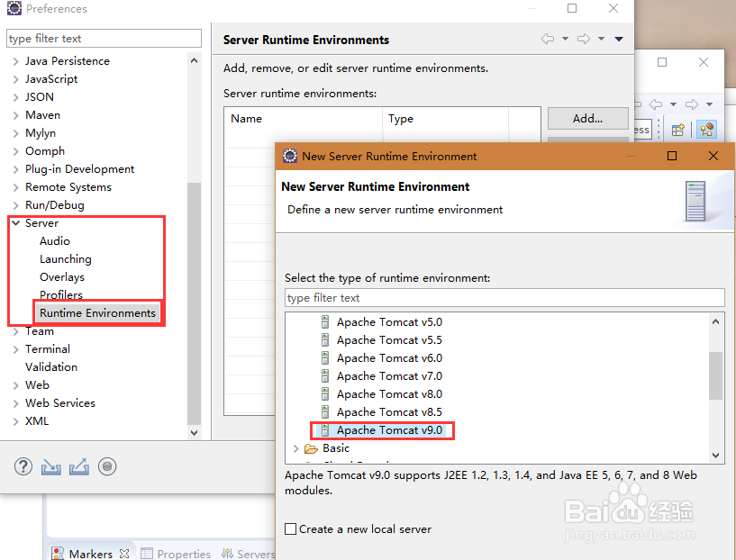The width and height of the screenshot is (736, 560).
Task: Click Apache Tomcat v8.0 server icon
Action: coord(325,394)
